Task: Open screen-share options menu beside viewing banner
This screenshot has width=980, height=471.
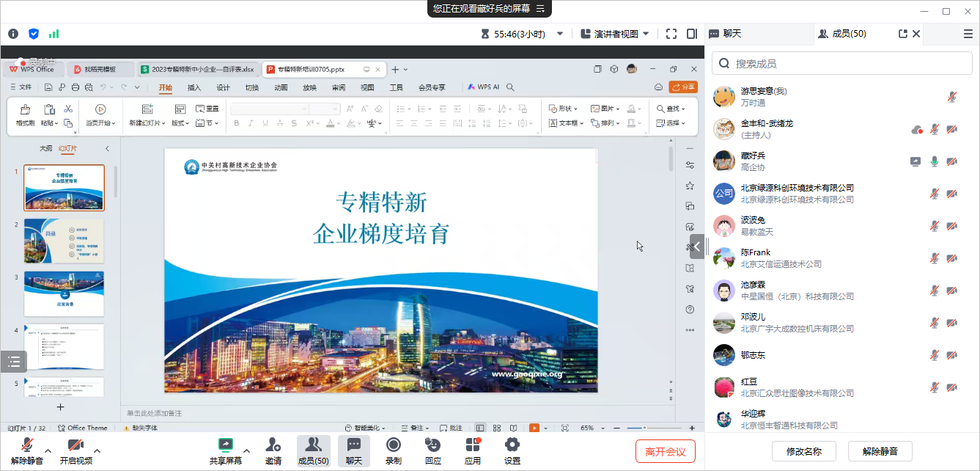Action: [x=540, y=9]
